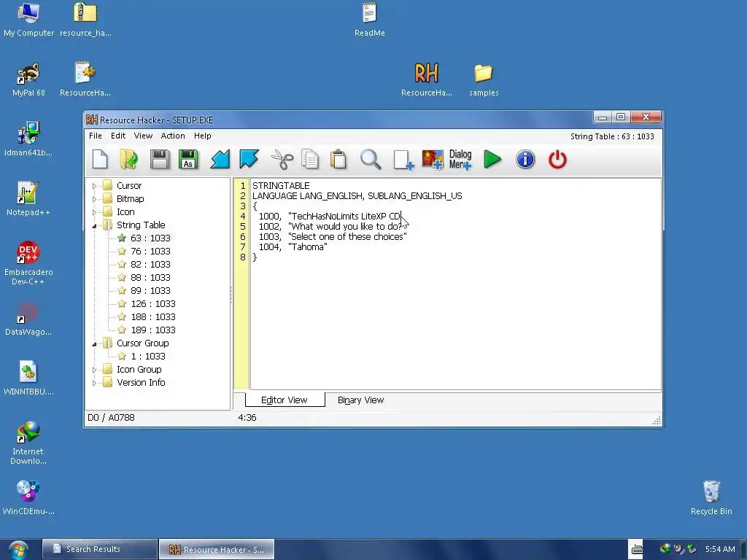This screenshot has height=560, width=747.
Task: Open the Edit menu
Action: [118, 136]
